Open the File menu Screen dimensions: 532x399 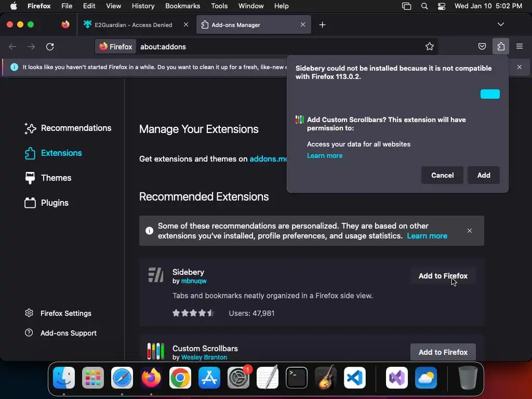coord(66,6)
